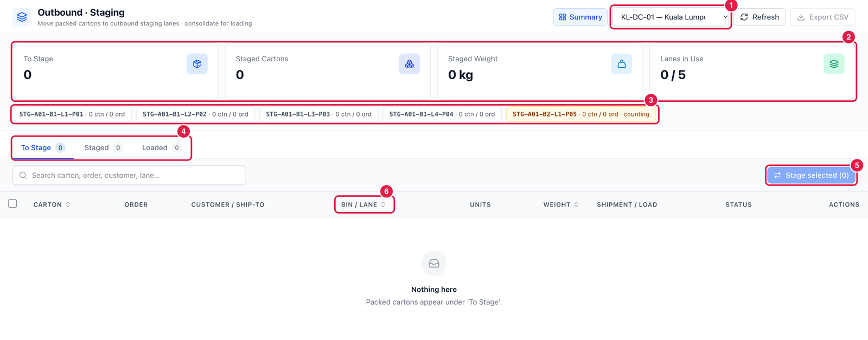This screenshot has width=868, height=340.
Task: Click the 0 / 5 lanes in use value
Action: tap(673, 75)
